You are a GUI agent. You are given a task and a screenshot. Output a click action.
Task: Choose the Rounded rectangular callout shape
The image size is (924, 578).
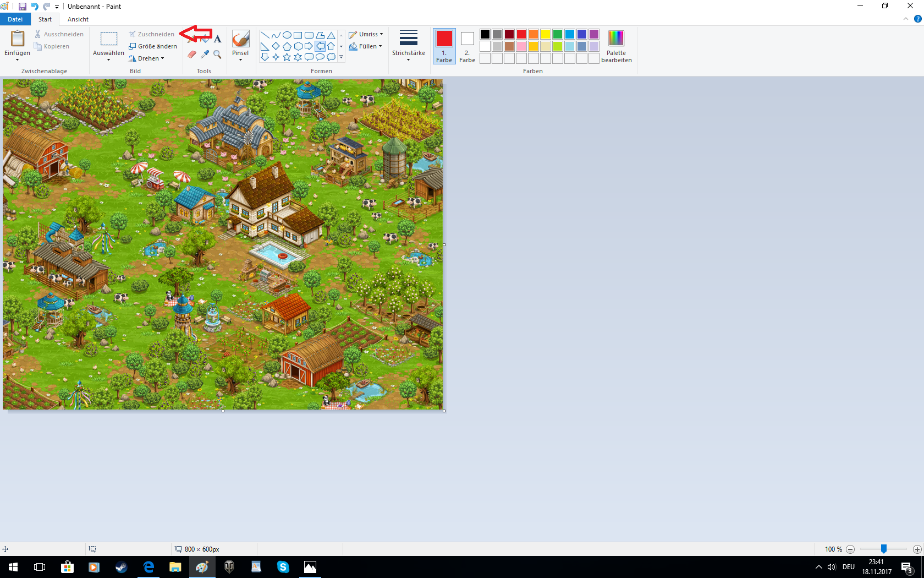pyautogui.click(x=309, y=57)
